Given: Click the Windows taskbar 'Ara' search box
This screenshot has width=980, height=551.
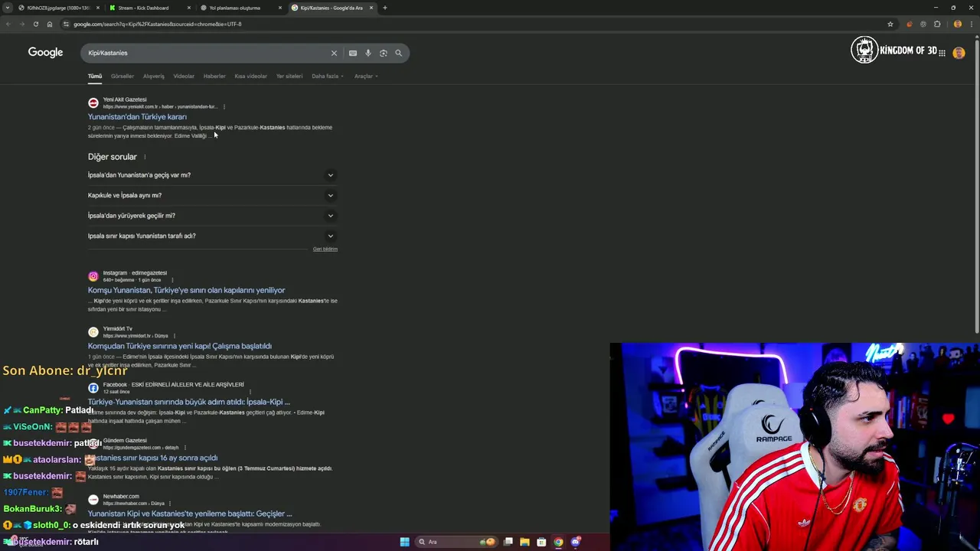Looking at the screenshot, I should [456, 542].
